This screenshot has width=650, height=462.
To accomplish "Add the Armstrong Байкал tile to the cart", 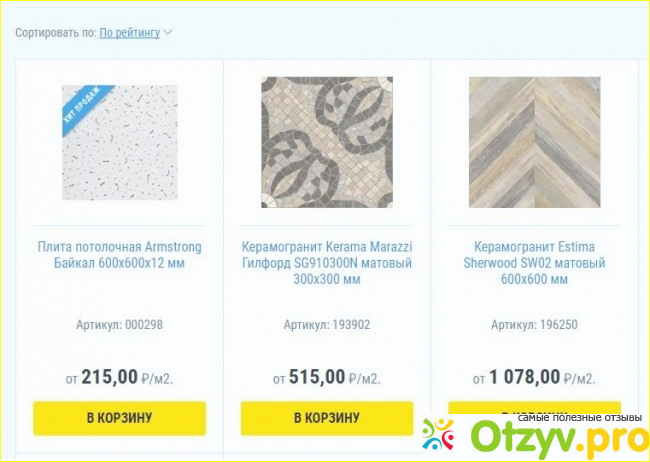I will (119, 418).
